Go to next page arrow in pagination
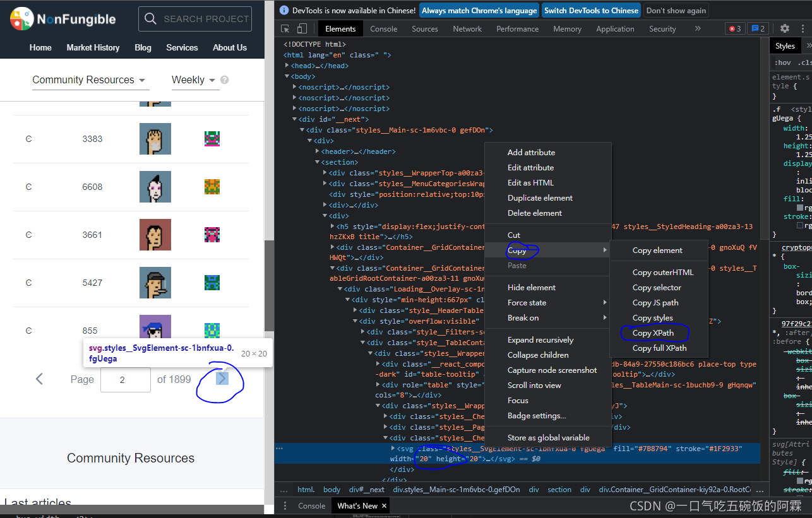 click(x=222, y=379)
